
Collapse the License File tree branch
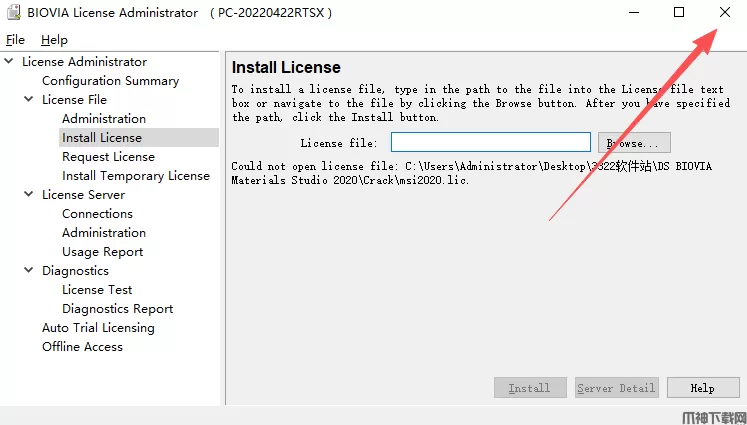[29, 100]
